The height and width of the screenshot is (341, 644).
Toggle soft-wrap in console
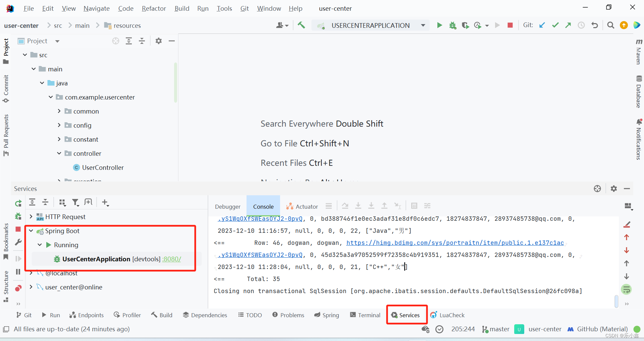pos(626,289)
